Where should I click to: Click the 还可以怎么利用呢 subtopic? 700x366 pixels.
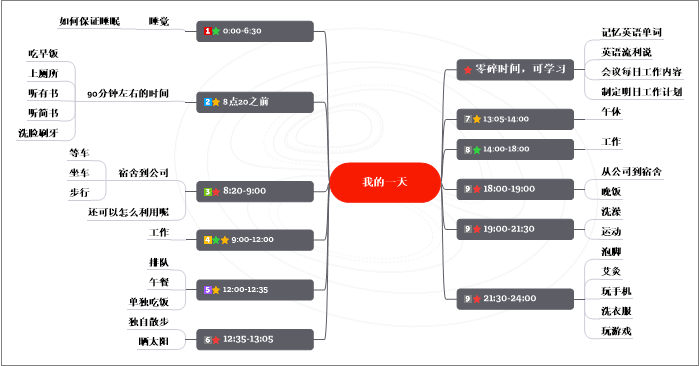(129, 212)
